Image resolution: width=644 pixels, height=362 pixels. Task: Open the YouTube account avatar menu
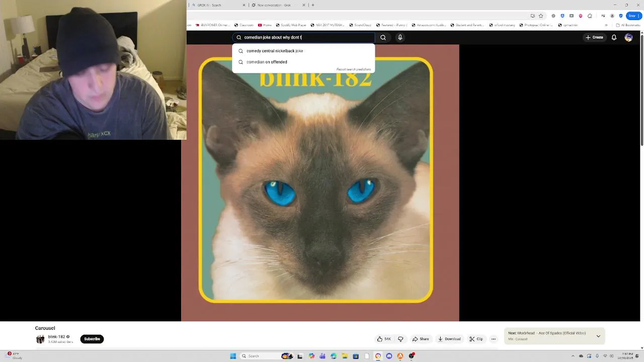628,37
